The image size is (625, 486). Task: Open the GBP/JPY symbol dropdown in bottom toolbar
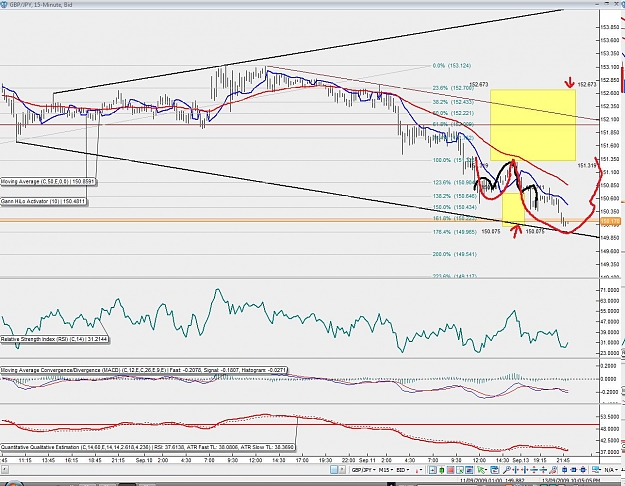(364, 470)
